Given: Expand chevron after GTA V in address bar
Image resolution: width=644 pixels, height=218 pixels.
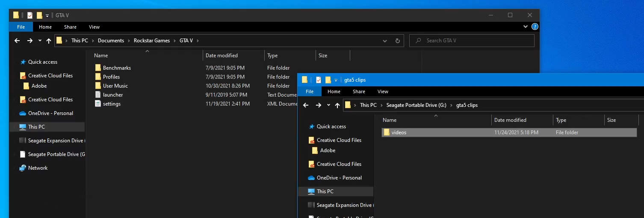Looking at the screenshot, I should coord(197,41).
